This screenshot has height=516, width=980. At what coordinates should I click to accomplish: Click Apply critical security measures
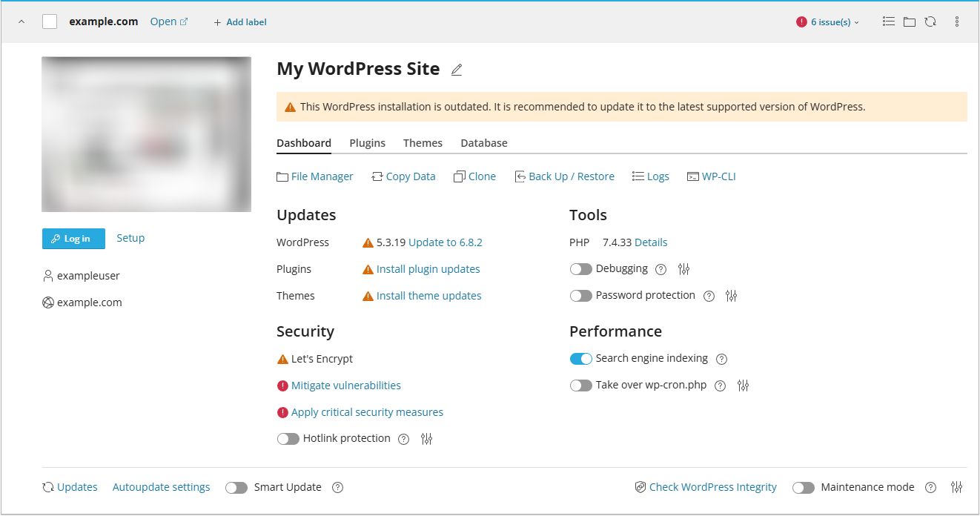click(367, 412)
